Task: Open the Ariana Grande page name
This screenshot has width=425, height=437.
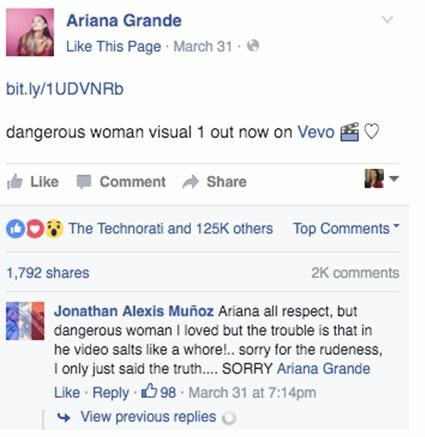Action: click(124, 21)
